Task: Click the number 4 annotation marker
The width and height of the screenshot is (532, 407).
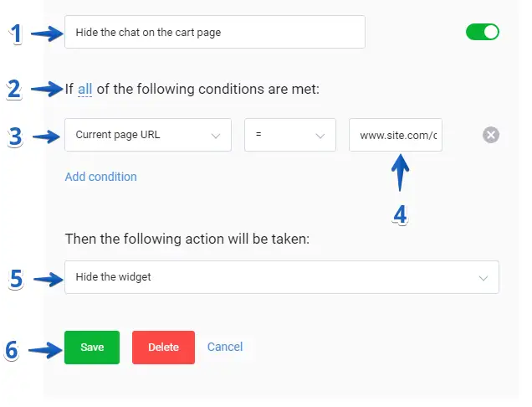Action: (x=400, y=215)
